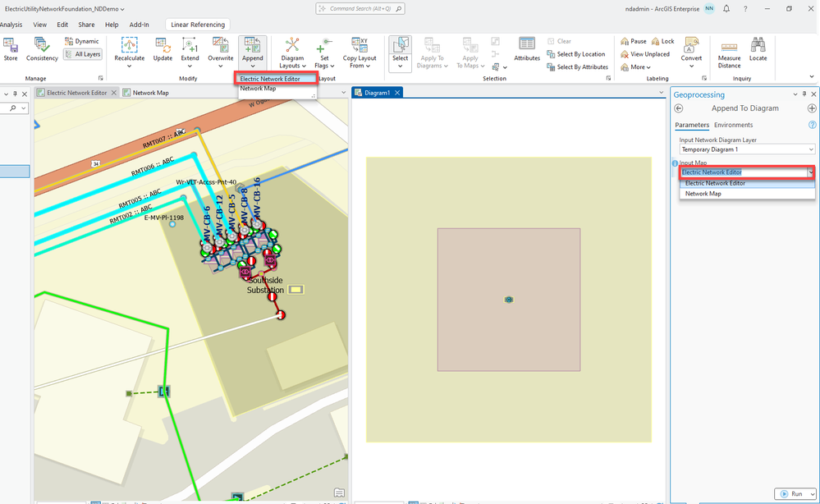This screenshot has height=504, width=820.
Task: Switch to Electric Network Editor map tab
Action: (x=76, y=93)
